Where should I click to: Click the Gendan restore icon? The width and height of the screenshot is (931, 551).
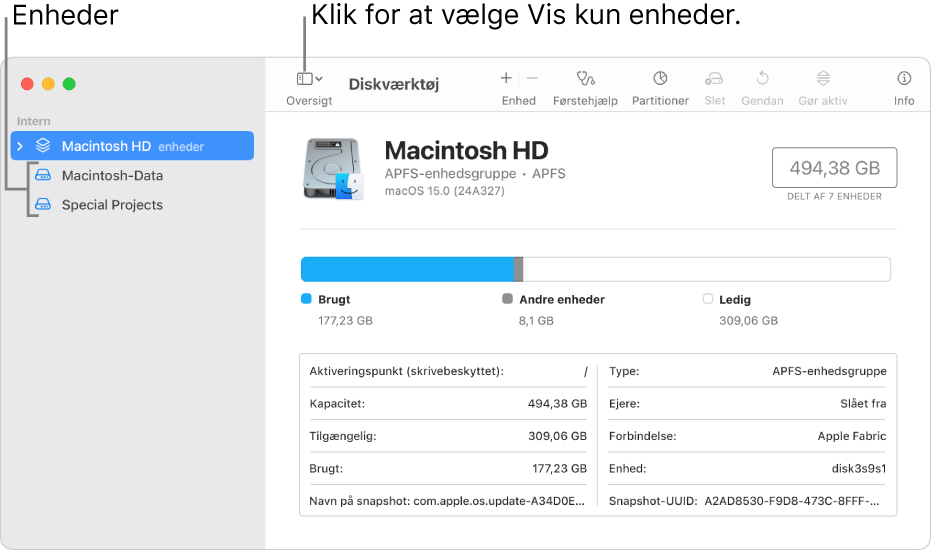[x=762, y=78]
